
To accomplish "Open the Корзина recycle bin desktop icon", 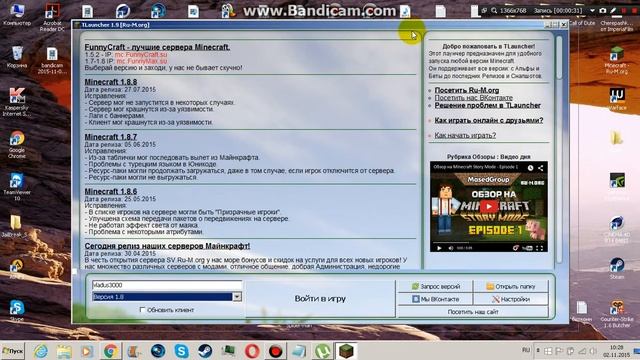I will point(17,57).
